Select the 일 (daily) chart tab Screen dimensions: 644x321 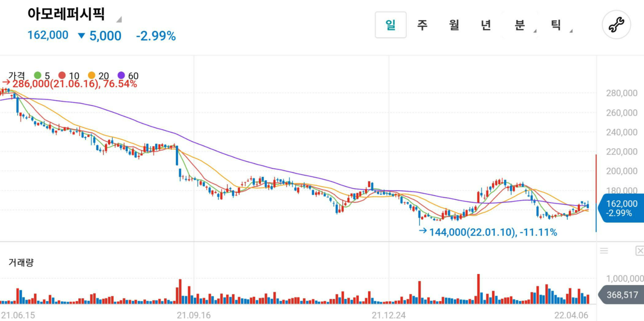click(390, 25)
